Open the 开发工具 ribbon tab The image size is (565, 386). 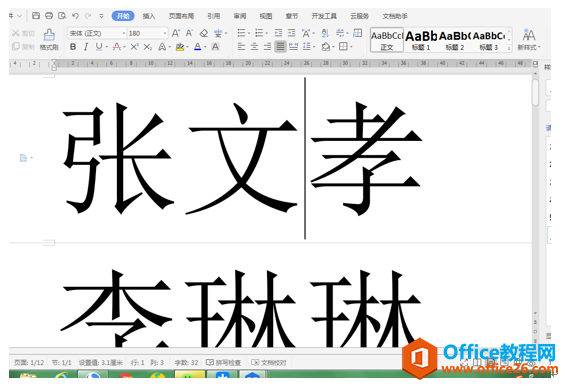coord(324,16)
